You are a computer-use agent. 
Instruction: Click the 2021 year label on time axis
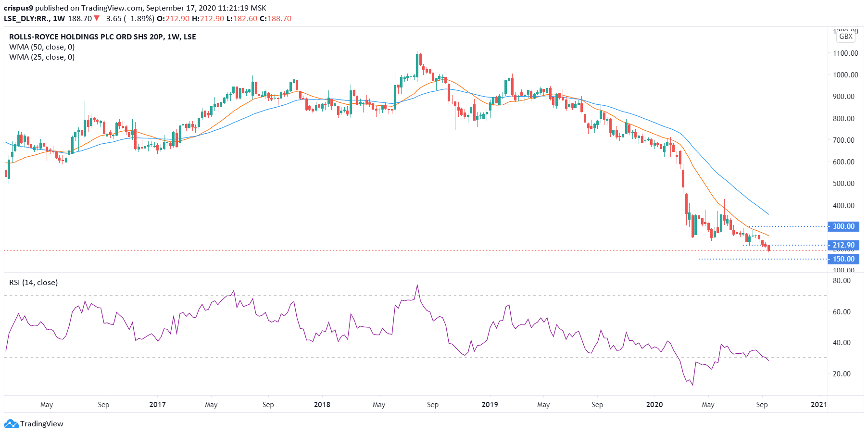(819, 405)
